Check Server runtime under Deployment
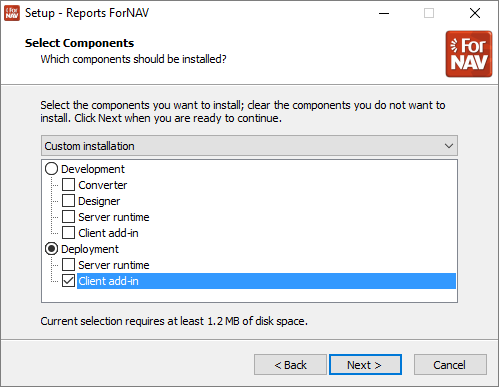This screenshot has height=387, width=499. tap(68, 265)
